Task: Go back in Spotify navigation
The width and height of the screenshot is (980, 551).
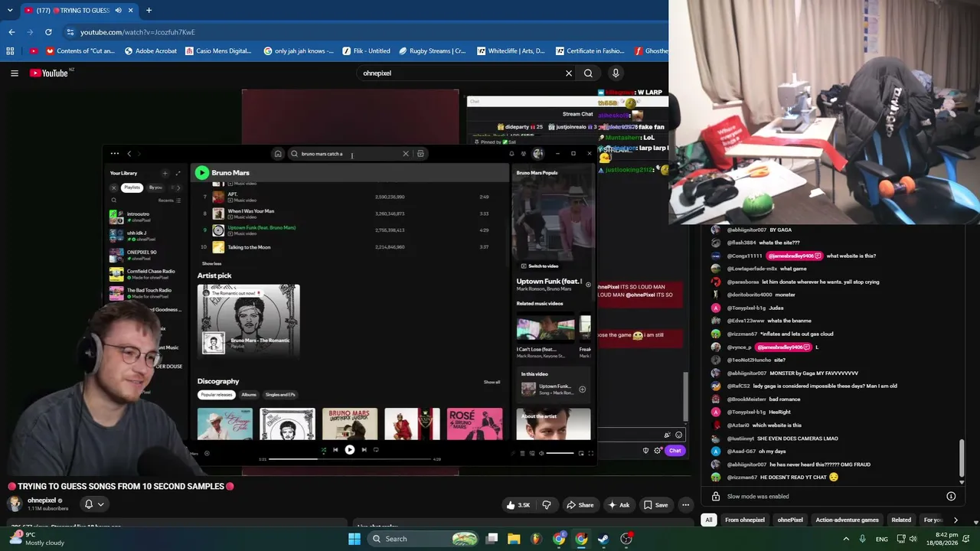Action: click(x=129, y=154)
